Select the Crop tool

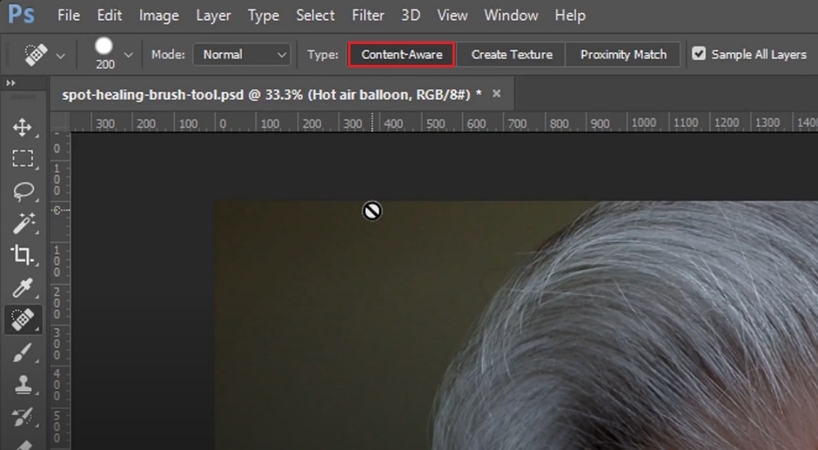tap(22, 255)
